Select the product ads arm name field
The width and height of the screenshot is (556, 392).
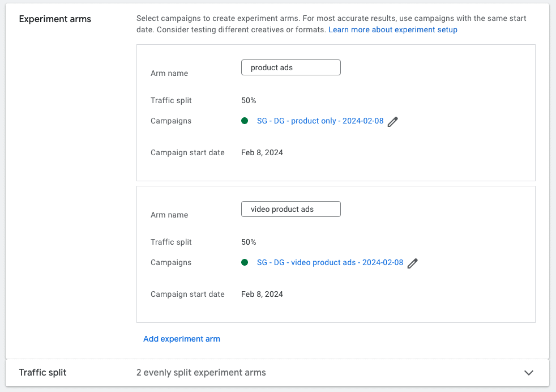click(290, 67)
